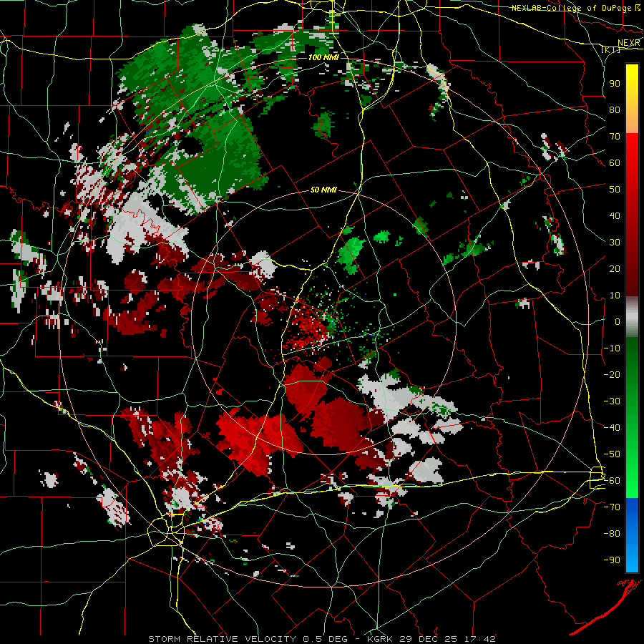Viewport: 644px width, 644px height.
Task: Click the '-90' scale value
Action: click(612, 560)
